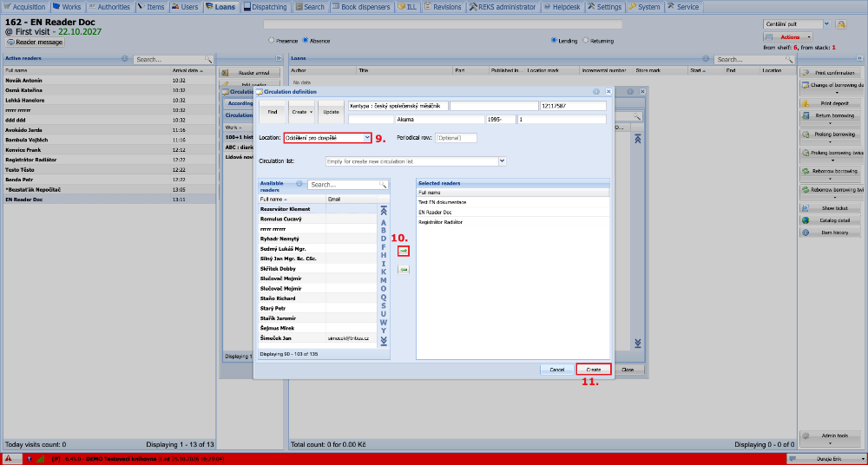Select the Lending radio button

point(554,41)
